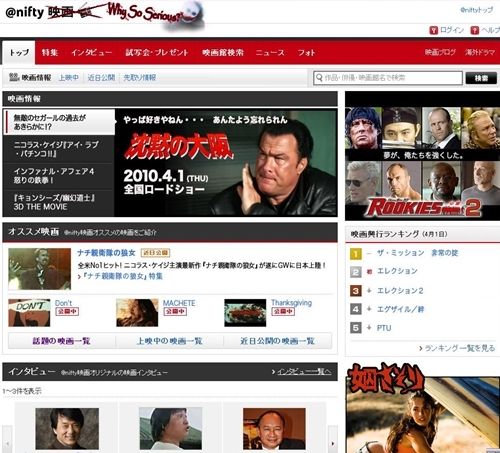
Task: Open ranking entry ザ・ミッション 非常の掟
Action: click(417, 253)
